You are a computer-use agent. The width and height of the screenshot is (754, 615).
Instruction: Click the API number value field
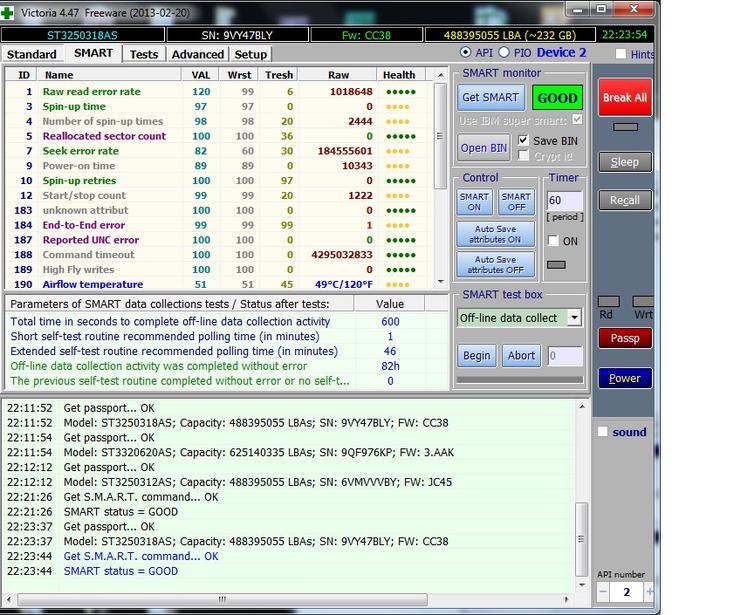pyautogui.click(x=627, y=592)
